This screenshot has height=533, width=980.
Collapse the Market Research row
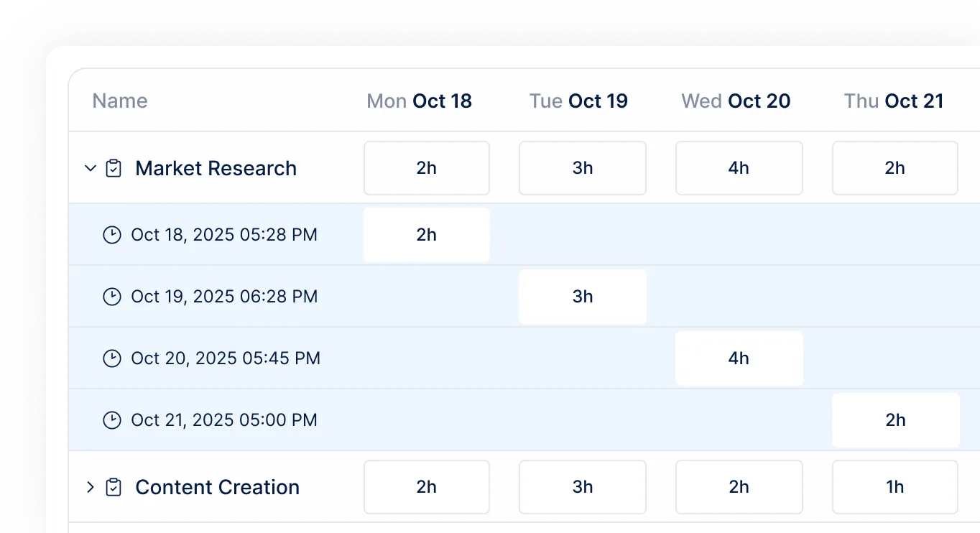click(x=91, y=168)
